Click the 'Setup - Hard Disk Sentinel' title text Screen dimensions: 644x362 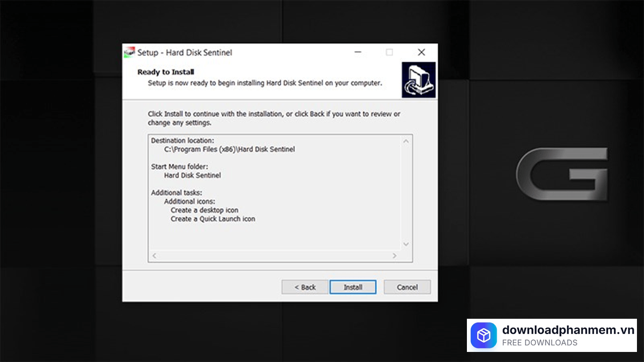coord(185,52)
